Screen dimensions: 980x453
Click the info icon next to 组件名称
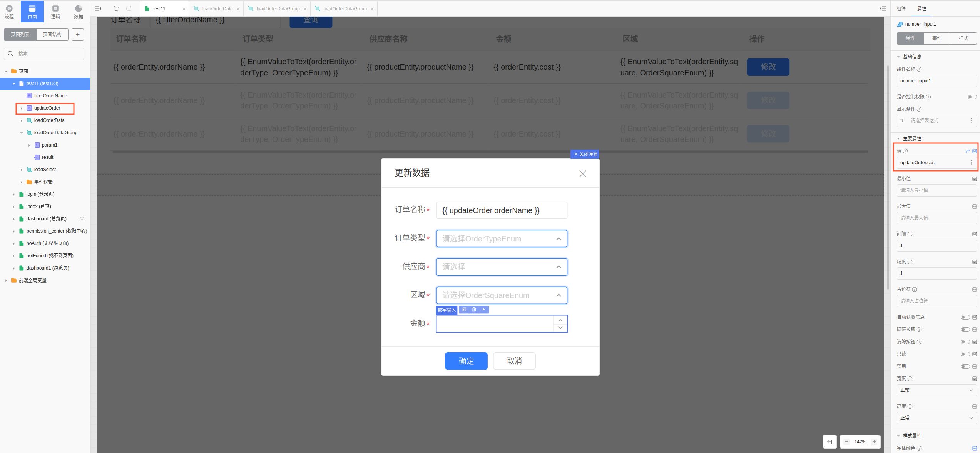919,69
